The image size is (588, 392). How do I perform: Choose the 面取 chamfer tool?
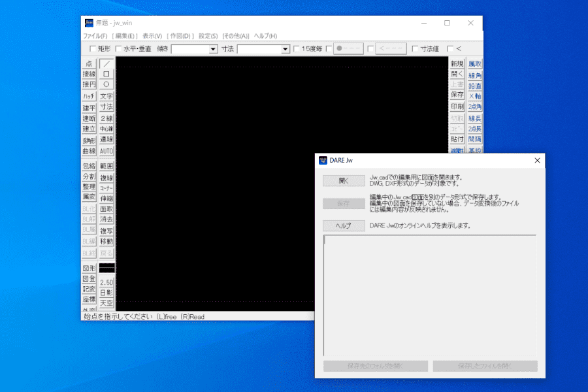[x=106, y=208]
